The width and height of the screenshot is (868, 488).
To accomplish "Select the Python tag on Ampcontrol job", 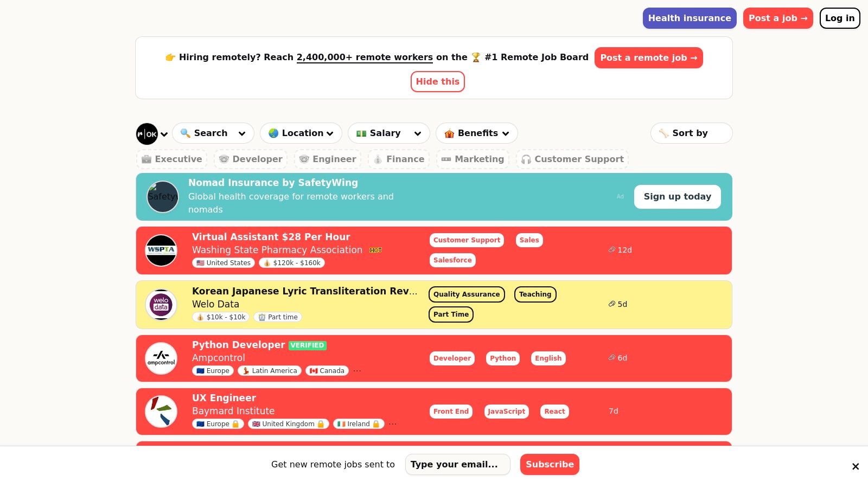I will pyautogui.click(x=502, y=358).
